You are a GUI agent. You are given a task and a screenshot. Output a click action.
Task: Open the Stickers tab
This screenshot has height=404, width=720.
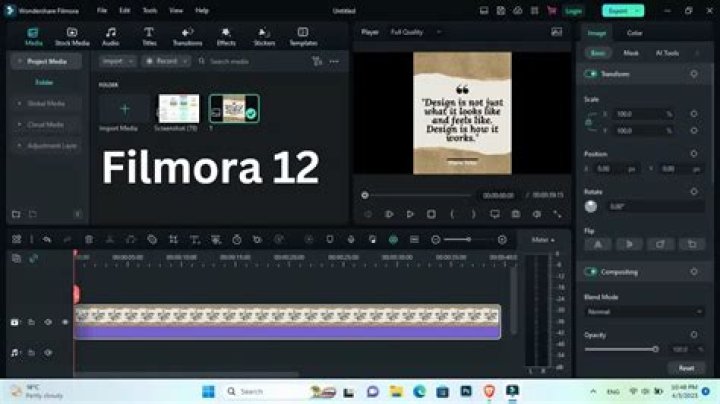pyautogui.click(x=264, y=37)
